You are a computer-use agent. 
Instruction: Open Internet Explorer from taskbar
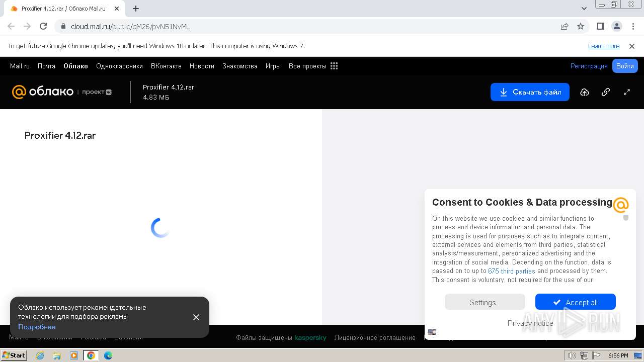40,355
